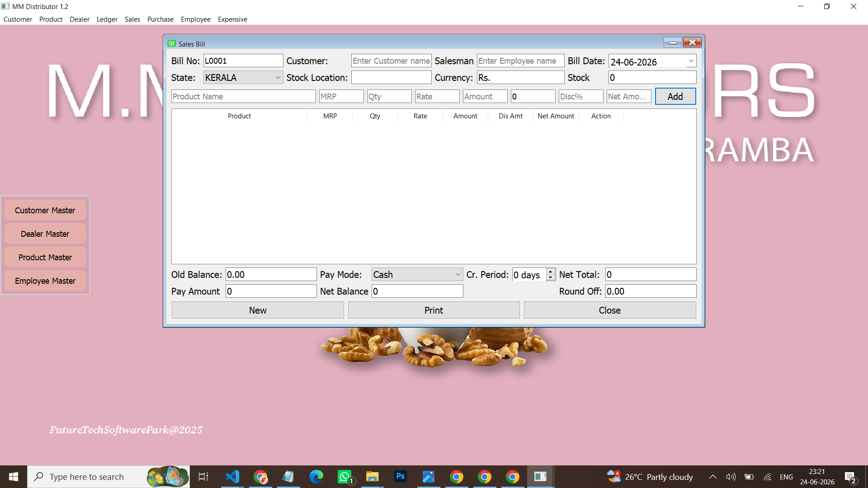Click the Dis Amt column header
The width and height of the screenshot is (868, 488).
510,116
